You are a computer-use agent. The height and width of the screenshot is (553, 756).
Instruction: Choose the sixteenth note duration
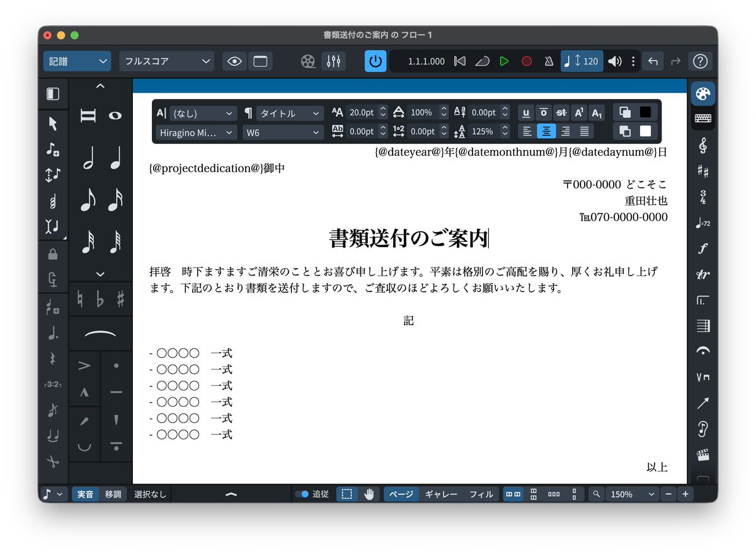point(115,200)
